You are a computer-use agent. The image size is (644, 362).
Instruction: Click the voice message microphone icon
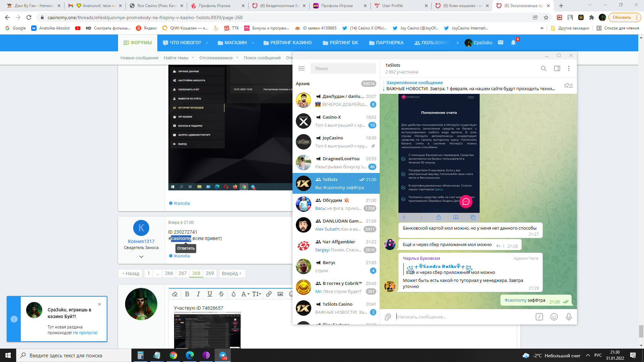[569, 317]
